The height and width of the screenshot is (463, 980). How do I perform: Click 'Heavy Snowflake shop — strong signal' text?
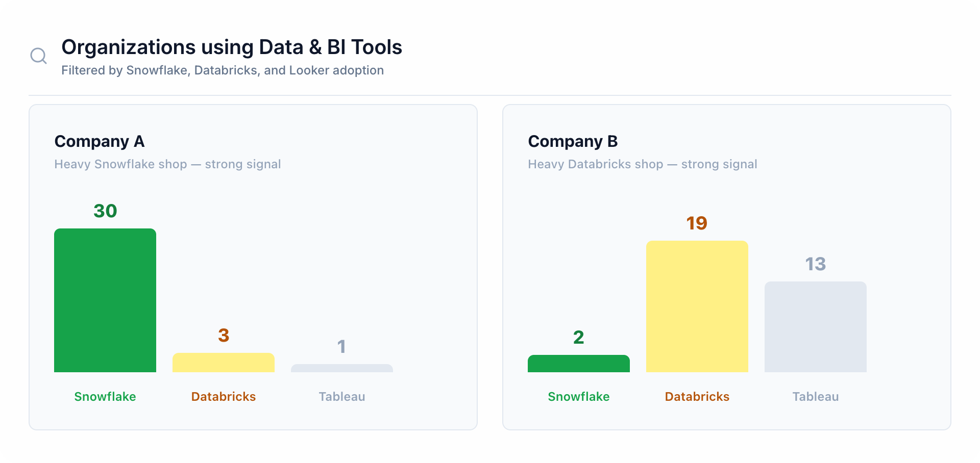click(167, 164)
